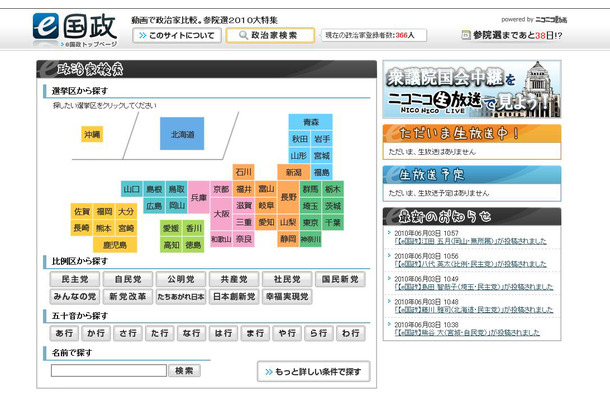Select 静岡 district tile

tap(288, 239)
